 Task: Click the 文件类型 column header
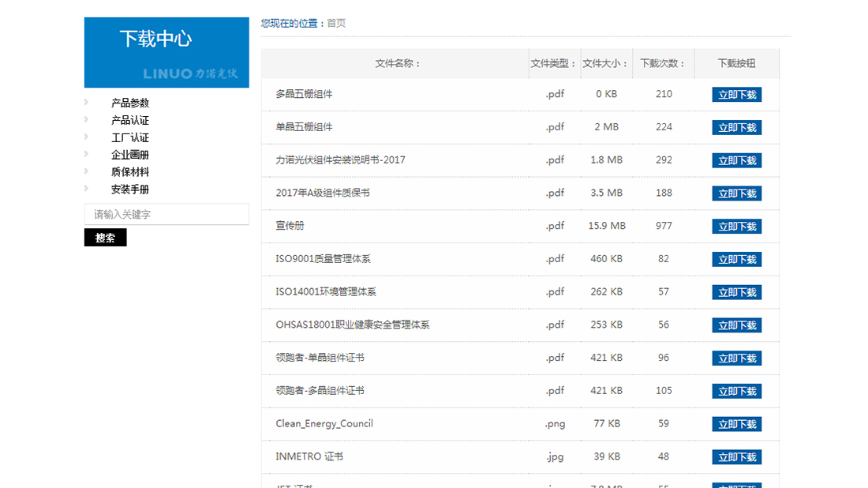[x=554, y=64]
